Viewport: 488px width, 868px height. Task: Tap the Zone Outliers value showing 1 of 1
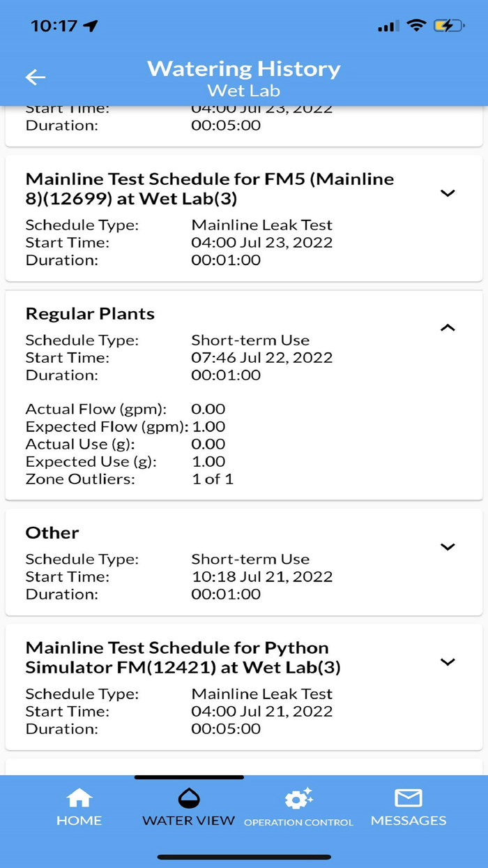point(213,479)
